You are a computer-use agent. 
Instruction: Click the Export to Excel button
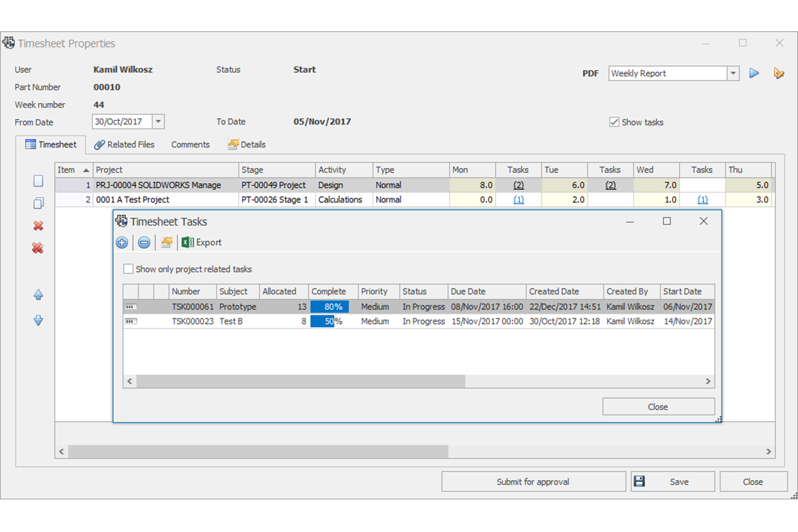pyautogui.click(x=202, y=243)
